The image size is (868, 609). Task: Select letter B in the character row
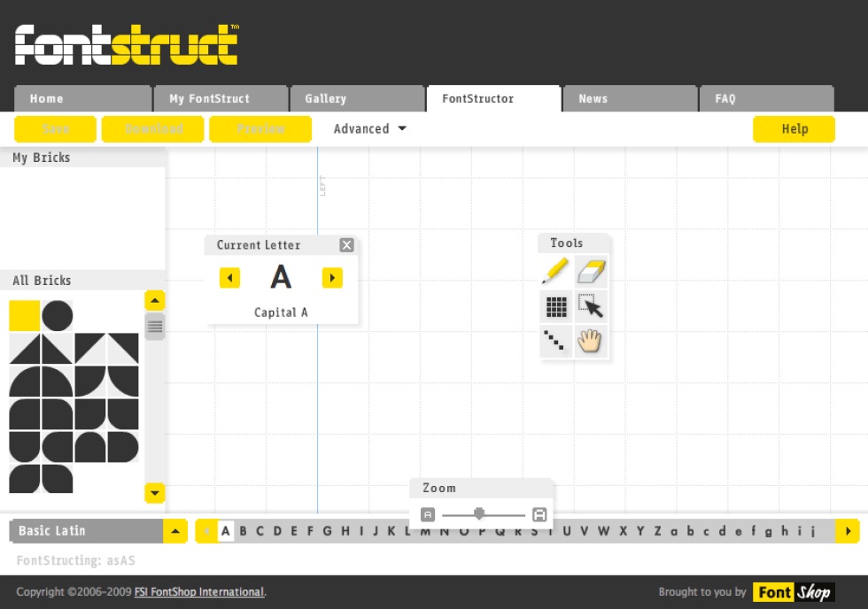243,530
